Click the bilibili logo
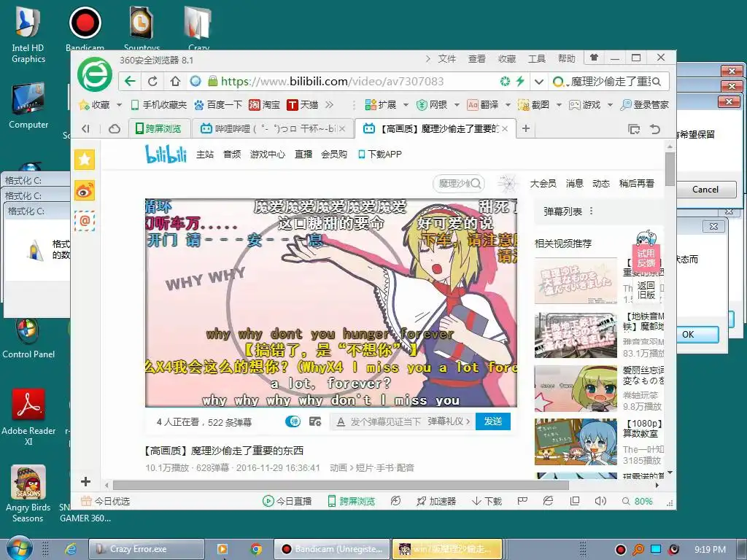The height and width of the screenshot is (560, 747). pyautogui.click(x=166, y=155)
